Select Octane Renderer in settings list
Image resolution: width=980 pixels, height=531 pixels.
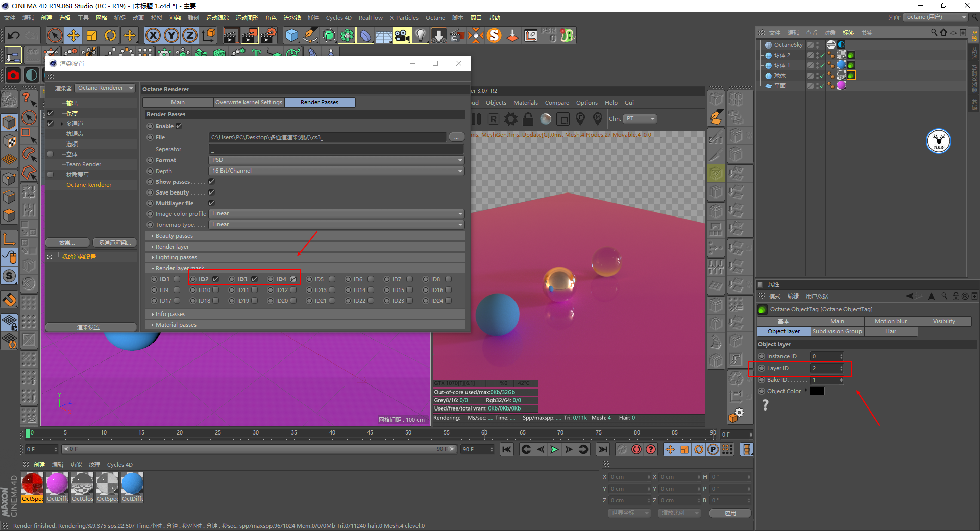[89, 185]
